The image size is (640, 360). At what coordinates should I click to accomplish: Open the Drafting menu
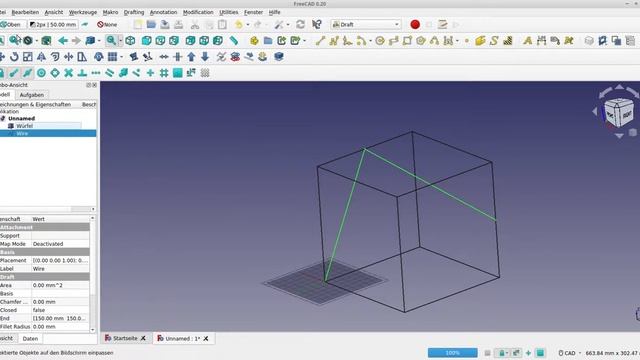click(x=134, y=12)
